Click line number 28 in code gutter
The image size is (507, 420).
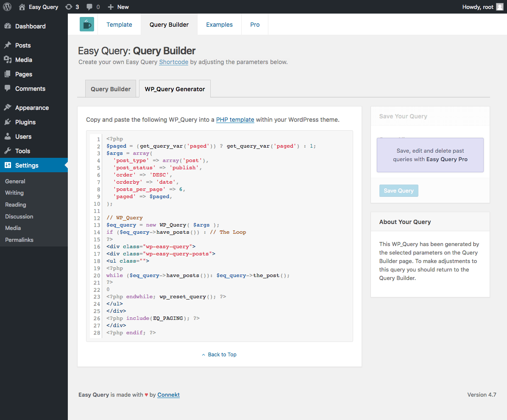point(97,333)
